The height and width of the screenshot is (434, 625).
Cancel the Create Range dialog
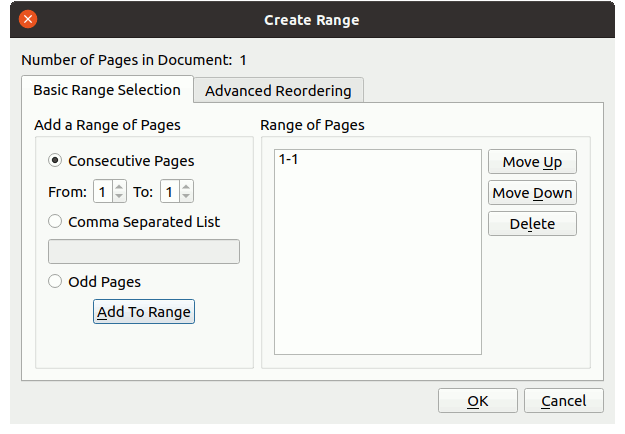point(563,401)
